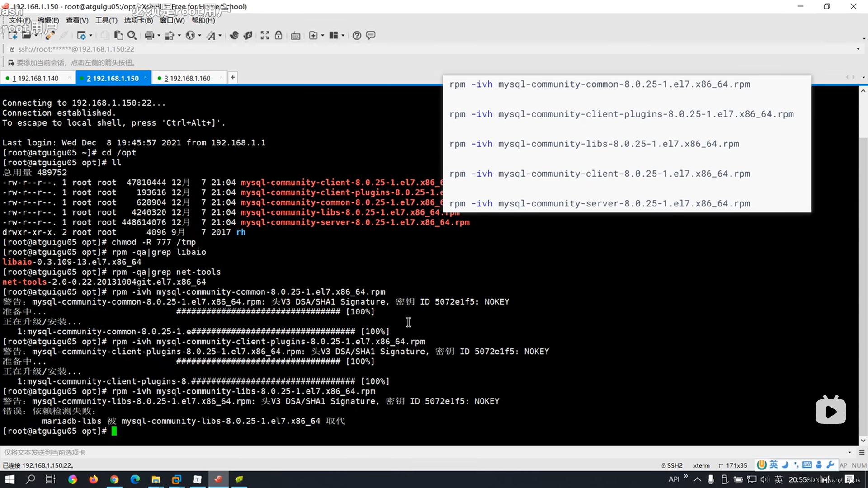The image size is (868, 488).
Task: Click the session properties gear icon
Action: [x=81, y=35]
